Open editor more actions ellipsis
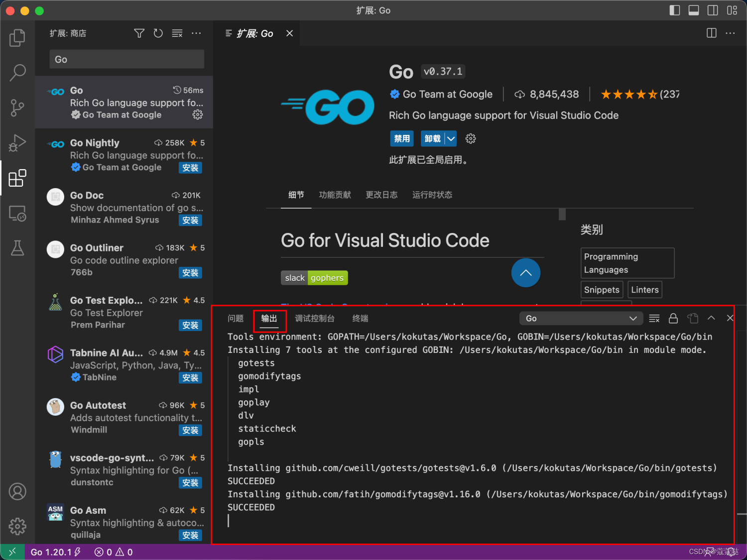Viewport: 747px width, 560px height. (730, 33)
